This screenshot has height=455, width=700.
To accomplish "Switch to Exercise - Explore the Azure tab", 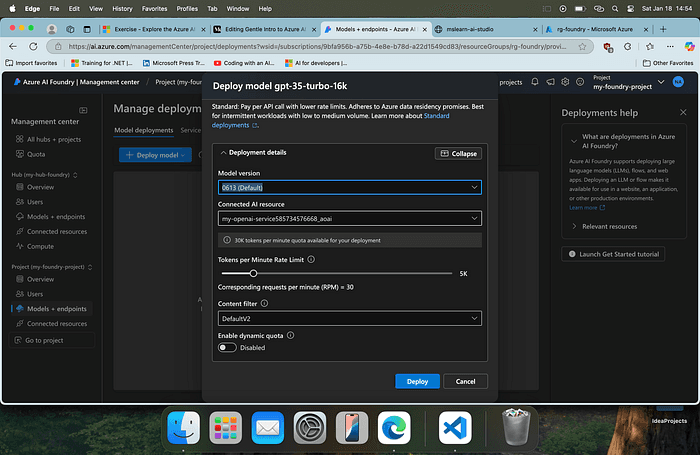I will tap(154, 29).
